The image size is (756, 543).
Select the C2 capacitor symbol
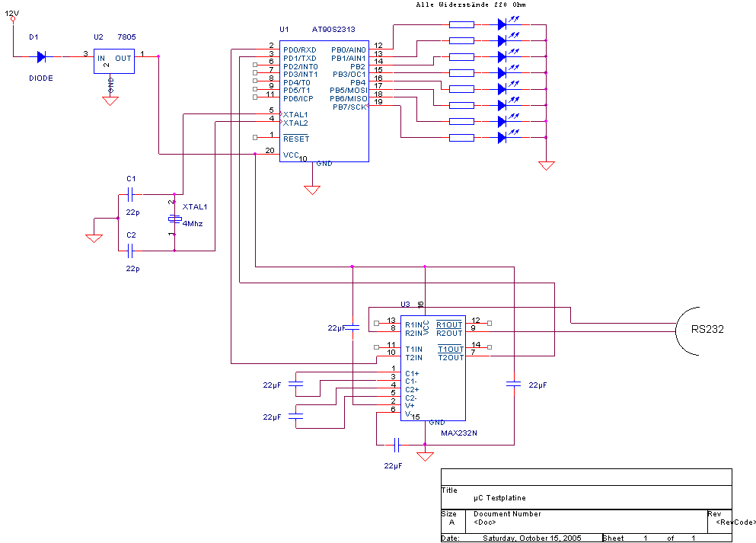coord(130,251)
